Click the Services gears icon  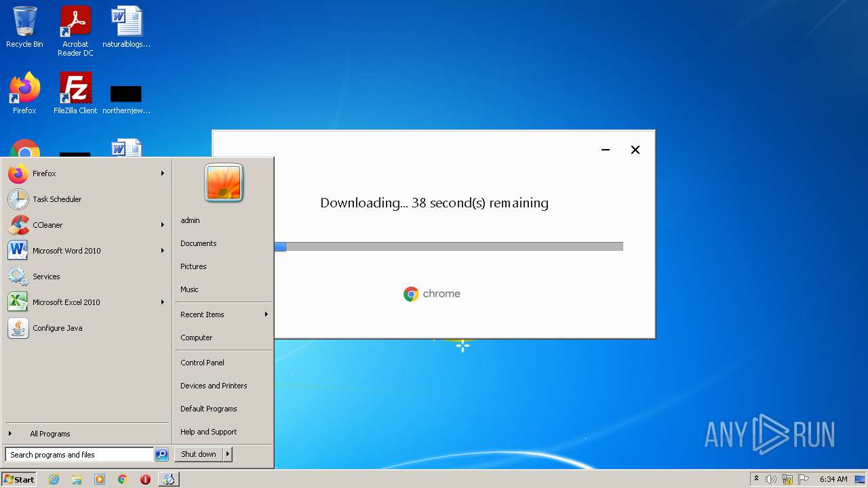18,277
